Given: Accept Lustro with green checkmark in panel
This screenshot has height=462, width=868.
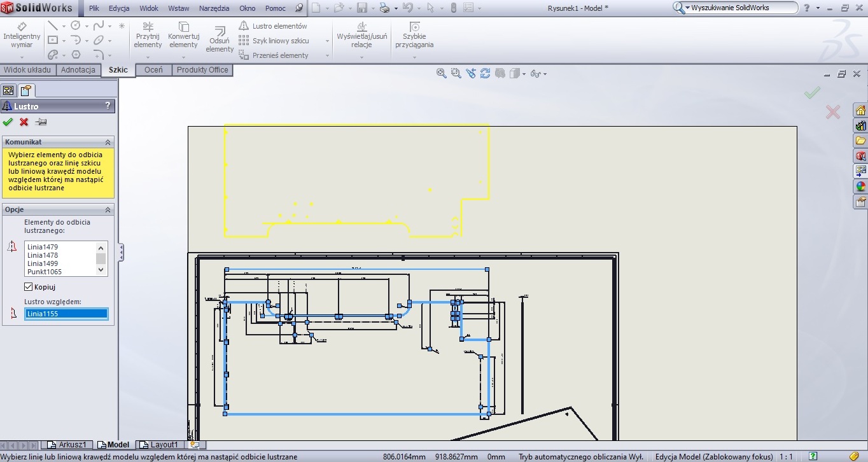Looking at the screenshot, I should coord(8,122).
